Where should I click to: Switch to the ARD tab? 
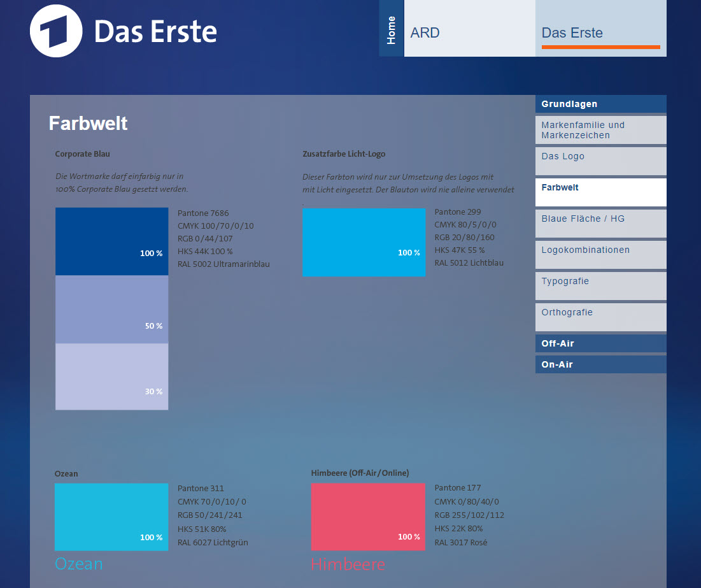pos(469,29)
